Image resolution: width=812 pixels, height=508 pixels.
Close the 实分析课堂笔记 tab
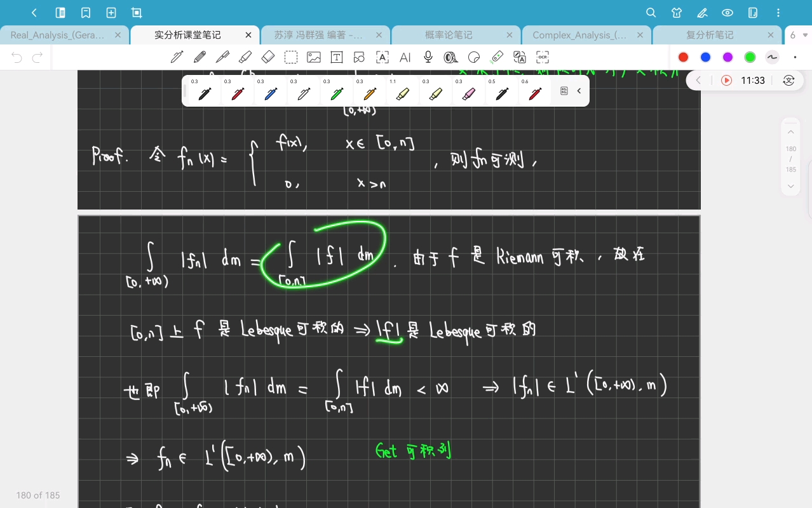pos(248,35)
